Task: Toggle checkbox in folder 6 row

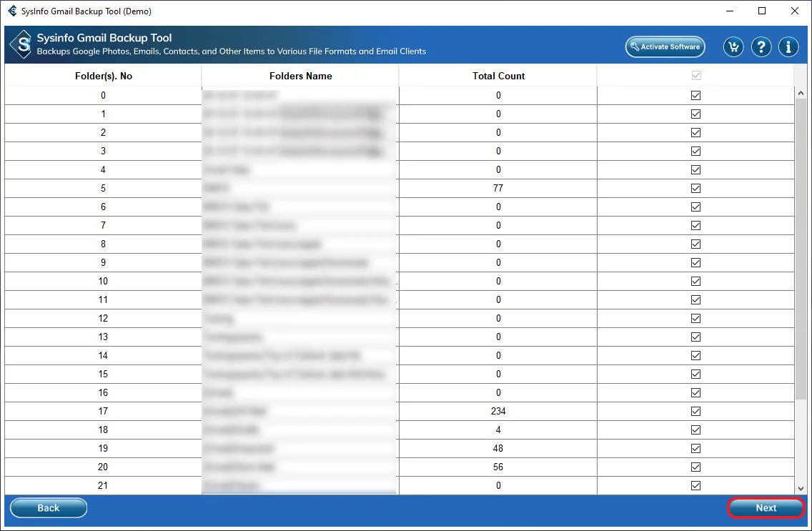Action: point(696,207)
